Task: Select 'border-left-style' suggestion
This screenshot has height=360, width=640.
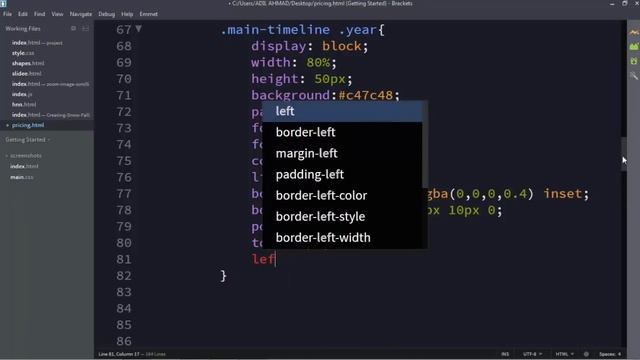Action: pyautogui.click(x=342, y=217)
